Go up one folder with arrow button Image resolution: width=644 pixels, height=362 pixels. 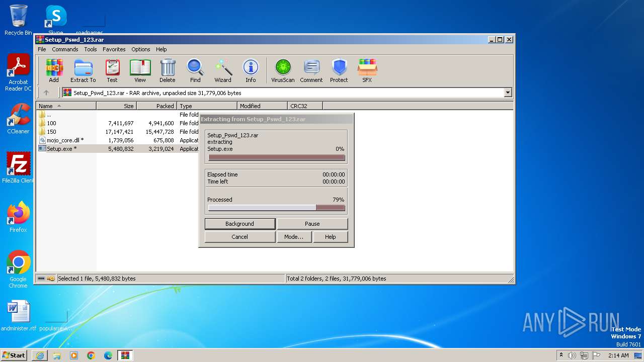tap(46, 93)
